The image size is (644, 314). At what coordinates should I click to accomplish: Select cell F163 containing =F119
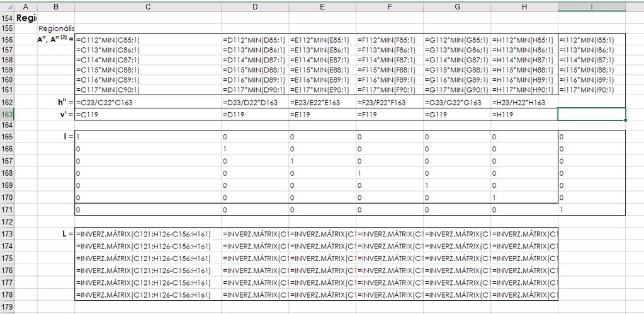click(390, 114)
